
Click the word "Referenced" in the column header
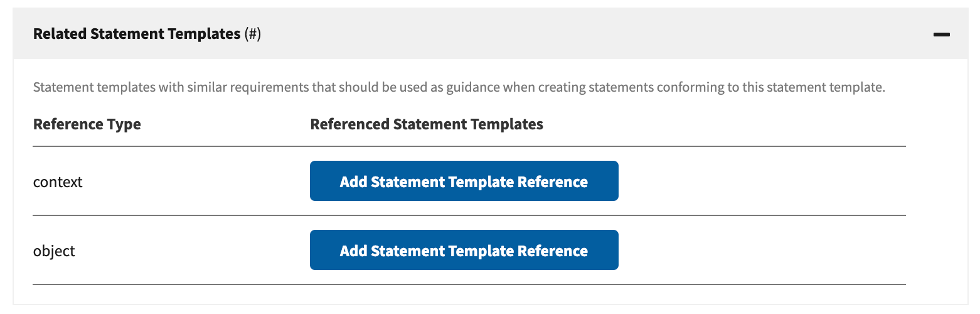tap(349, 124)
